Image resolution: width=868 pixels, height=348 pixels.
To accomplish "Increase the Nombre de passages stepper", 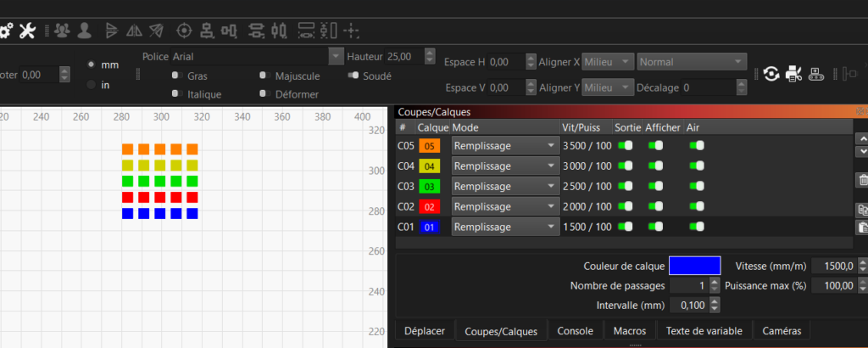I will [715, 283].
